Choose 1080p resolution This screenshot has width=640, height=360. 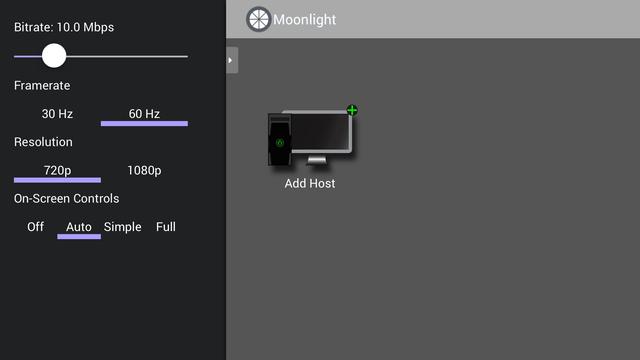pos(144,171)
